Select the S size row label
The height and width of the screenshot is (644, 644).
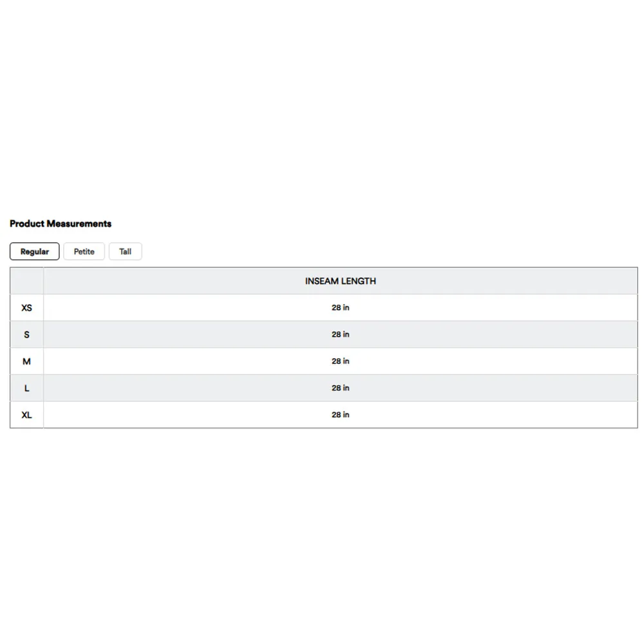(x=26, y=335)
